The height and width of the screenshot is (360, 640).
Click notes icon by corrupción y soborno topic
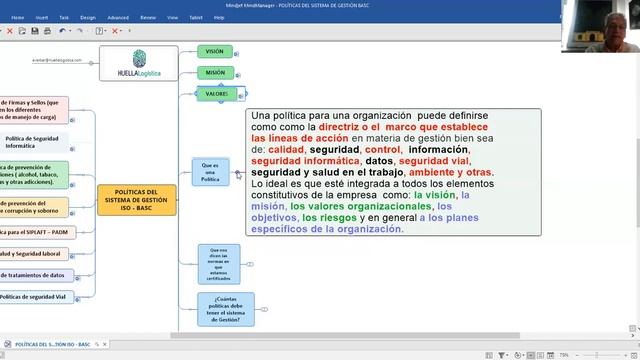(72, 213)
